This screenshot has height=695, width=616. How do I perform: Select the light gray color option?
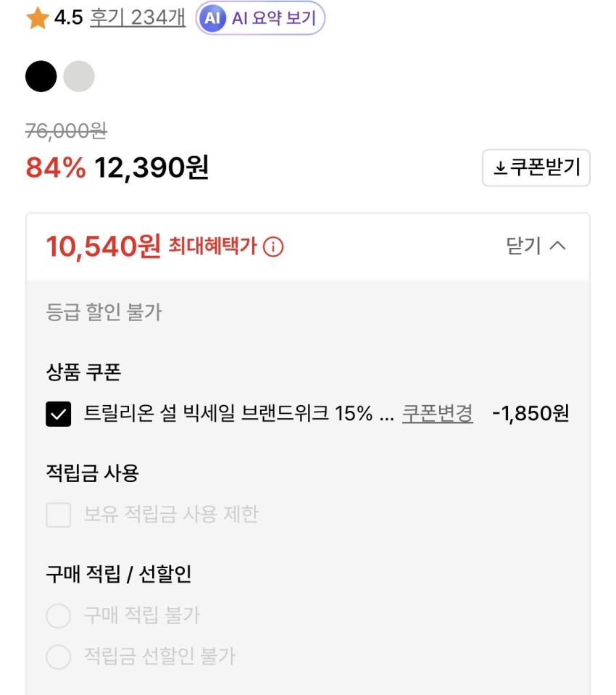79,77
